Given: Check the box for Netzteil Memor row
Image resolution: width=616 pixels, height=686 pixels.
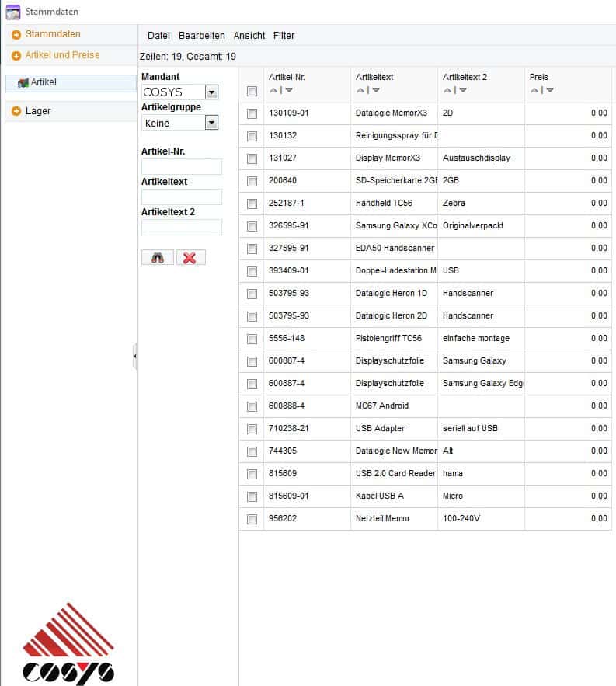Looking at the screenshot, I should 252,519.
